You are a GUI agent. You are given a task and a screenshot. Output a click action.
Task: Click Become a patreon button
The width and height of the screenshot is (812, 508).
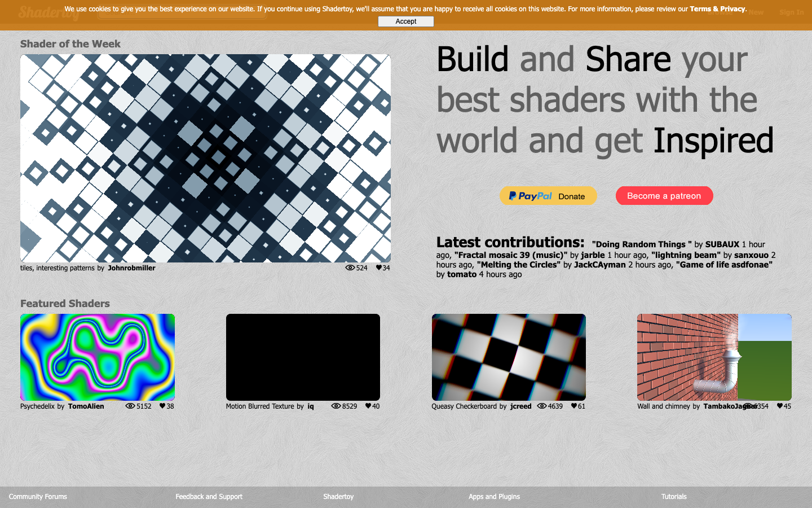(x=664, y=196)
